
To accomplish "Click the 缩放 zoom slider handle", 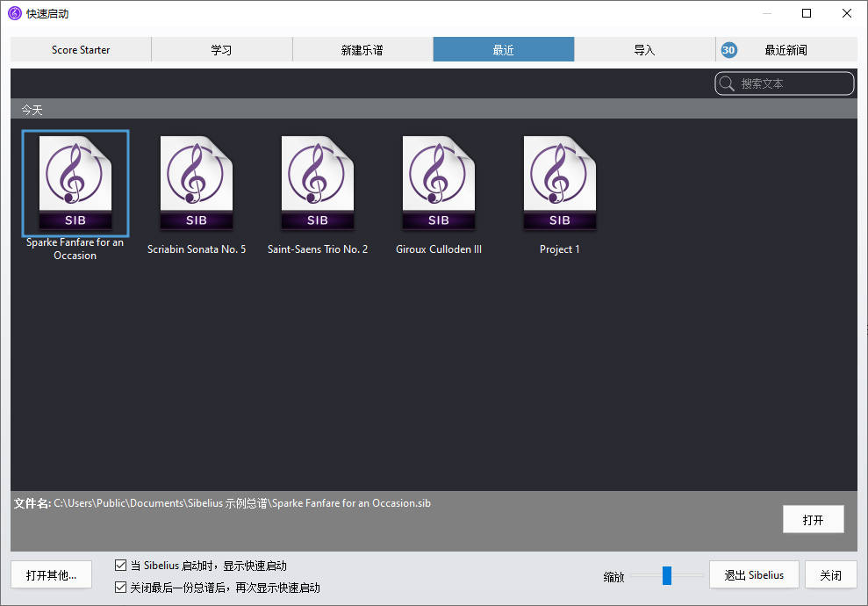I will pyautogui.click(x=667, y=575).
